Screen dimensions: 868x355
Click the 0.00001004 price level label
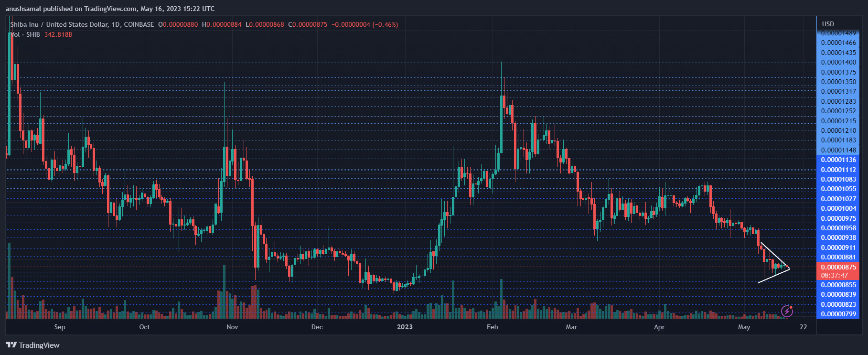click(838, 208)
